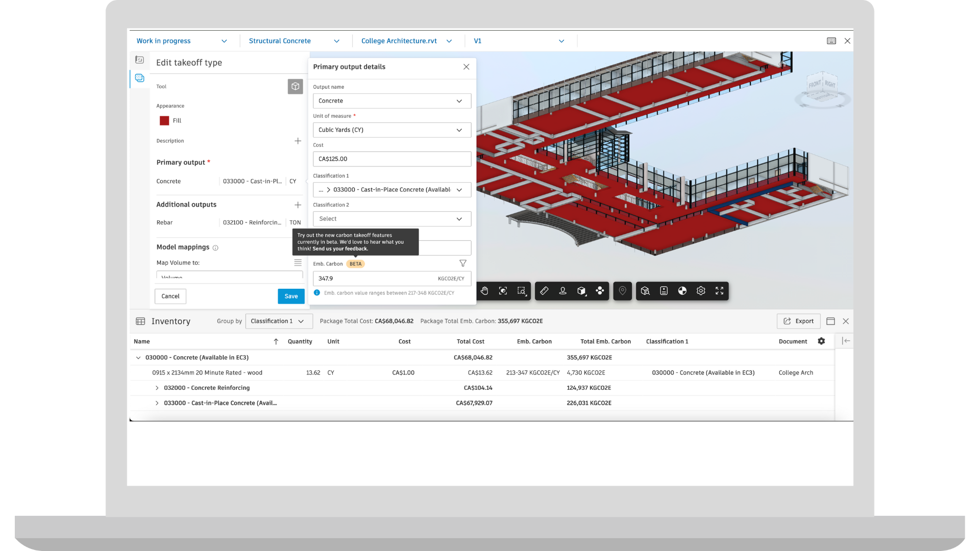Open inventory column settings gear
The width and height of the screenshot is (980, 551).
[821, 341]
